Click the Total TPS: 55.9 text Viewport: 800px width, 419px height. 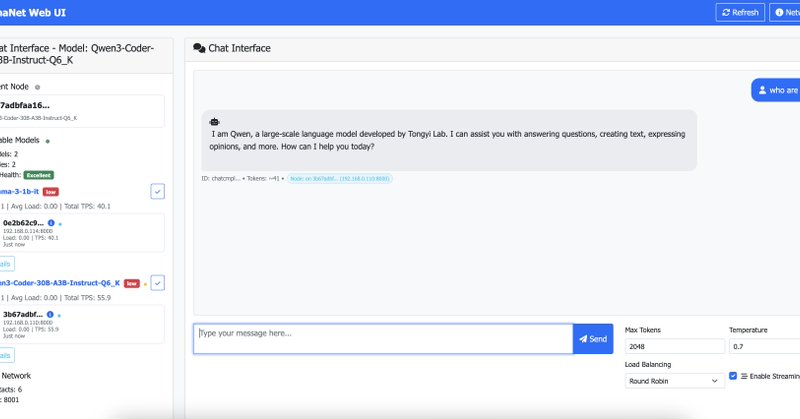pyautogui.click(x=87, y=298)
